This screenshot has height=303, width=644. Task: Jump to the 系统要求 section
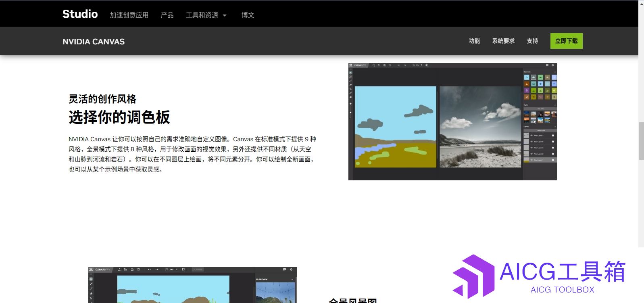pyautogui.click(x=503, y=41)
